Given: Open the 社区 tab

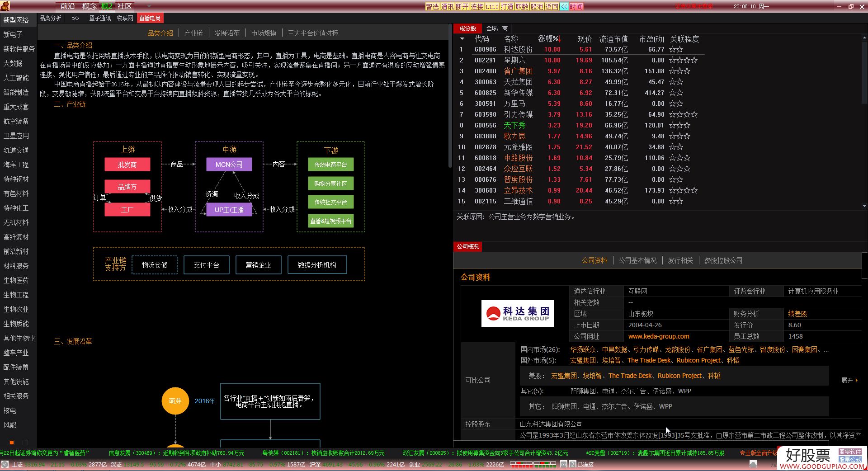Looking at the screenshot, I should click(125, 6).
